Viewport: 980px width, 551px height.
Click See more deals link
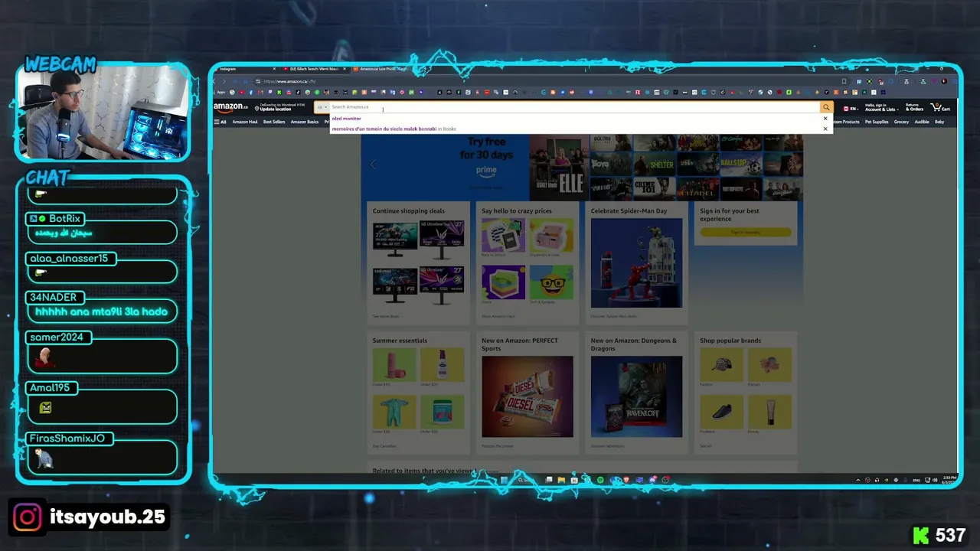pyautogui.click(x=386, y=316)
